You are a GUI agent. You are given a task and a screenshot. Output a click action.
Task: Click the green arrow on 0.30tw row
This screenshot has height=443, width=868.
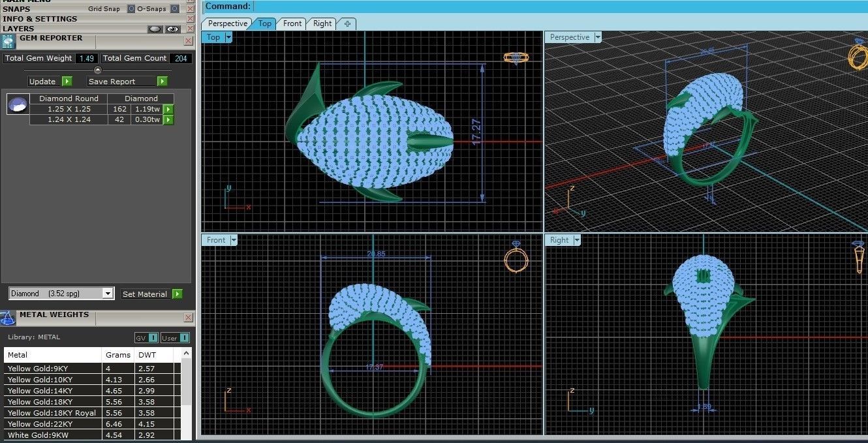pyautogui.click(x=168, y=120)
